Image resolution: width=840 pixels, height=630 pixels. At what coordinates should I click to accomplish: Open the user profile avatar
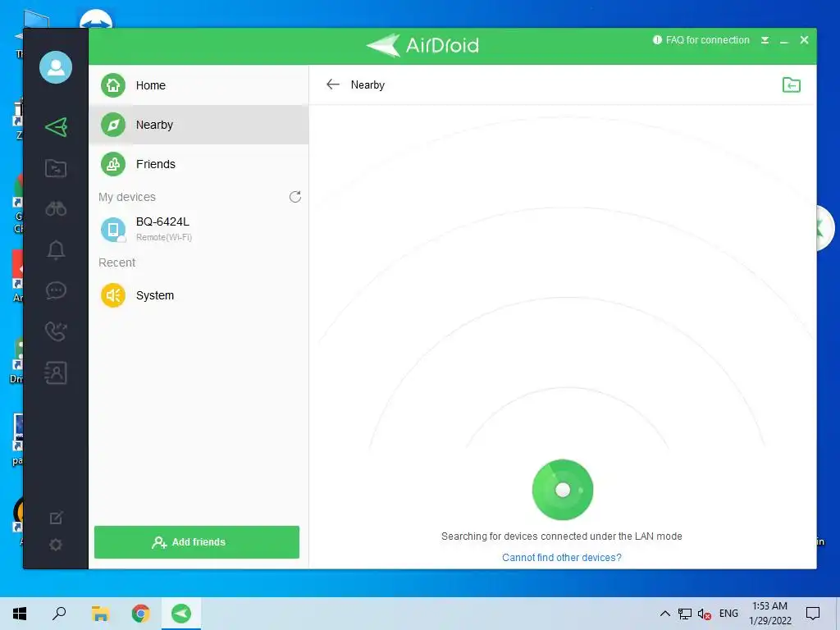tap(56, 67)
